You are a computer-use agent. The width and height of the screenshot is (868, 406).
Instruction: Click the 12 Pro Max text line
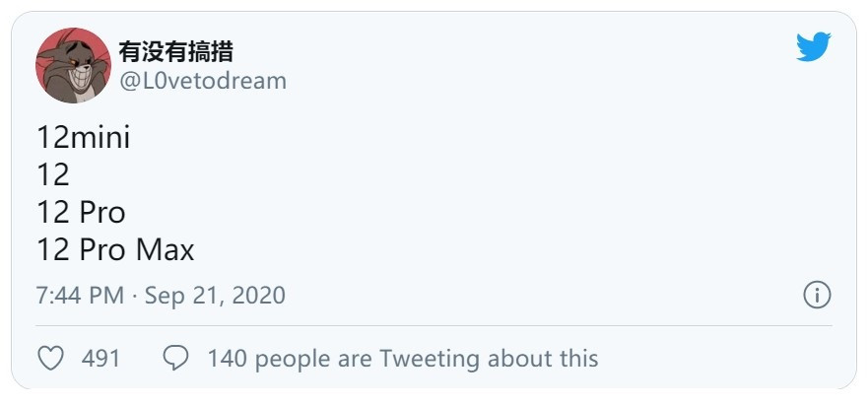pyautogui.click(x=115, y=250)
